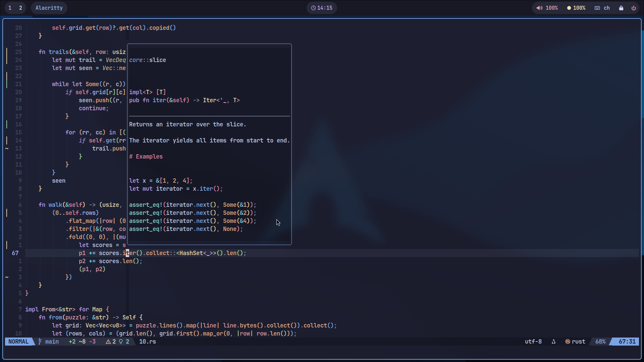Click the NORMAL mode indicator
This screenshot has width=644, height=362.
(x=18, y=342)
